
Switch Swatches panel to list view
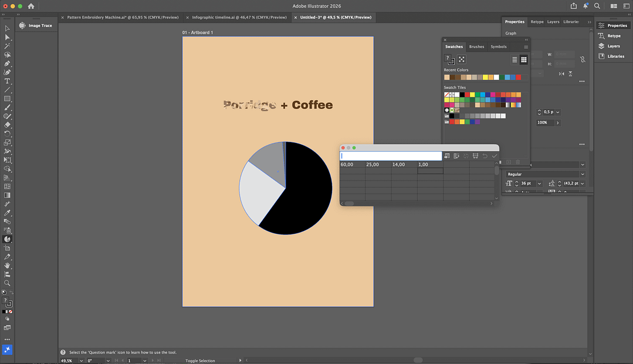click(514, 60)
